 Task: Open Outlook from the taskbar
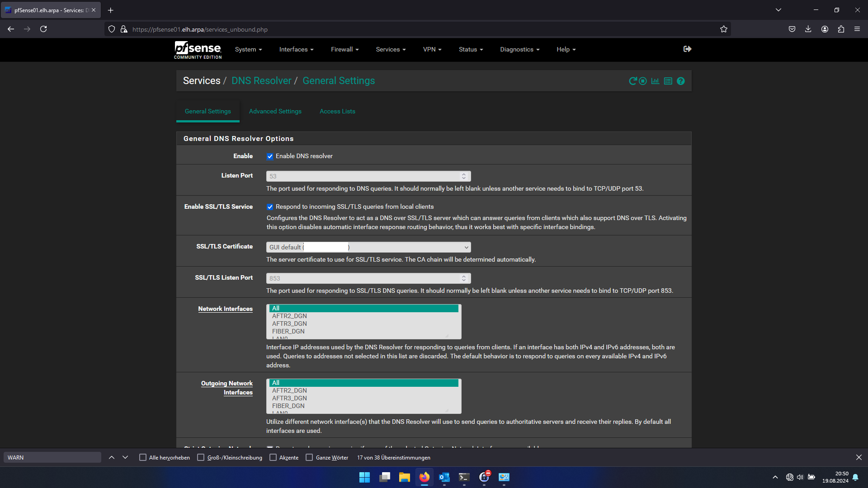(444, 477)
